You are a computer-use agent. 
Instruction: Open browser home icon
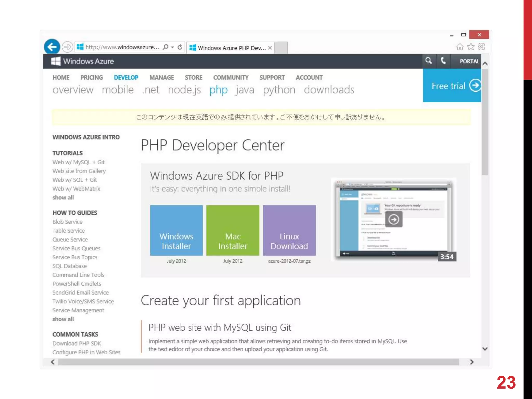pos(460,47)
